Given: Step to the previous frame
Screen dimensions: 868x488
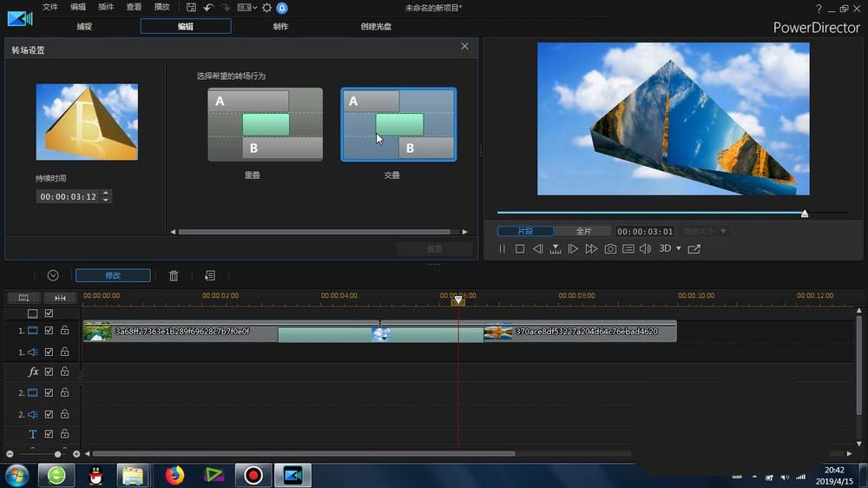Looking at the screenshot, I should tap(537, 248).
